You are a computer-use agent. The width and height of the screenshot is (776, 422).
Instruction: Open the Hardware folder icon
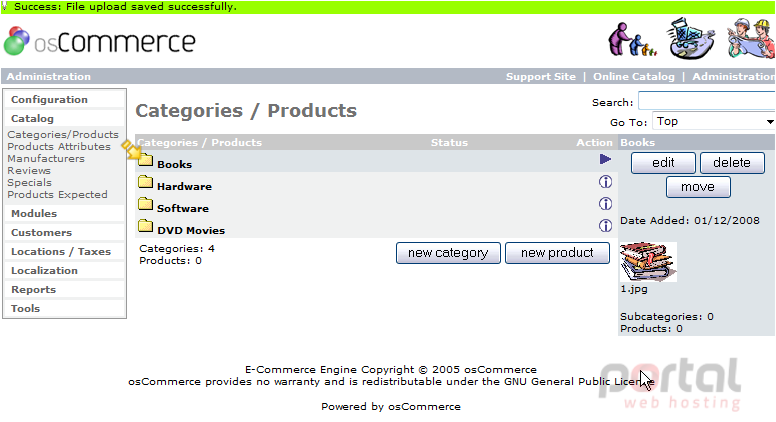(x=146, y=182)
